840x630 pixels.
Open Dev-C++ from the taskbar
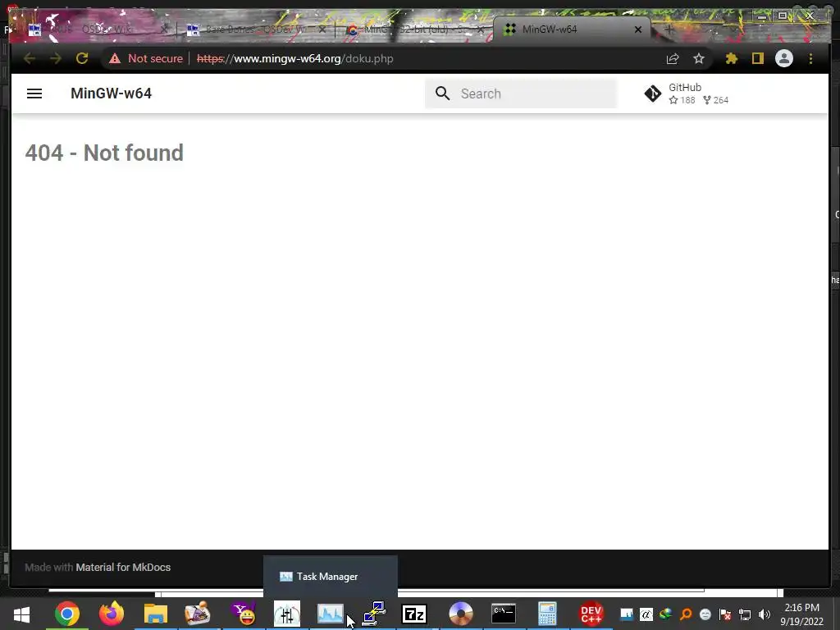click(x=591, y=614)
